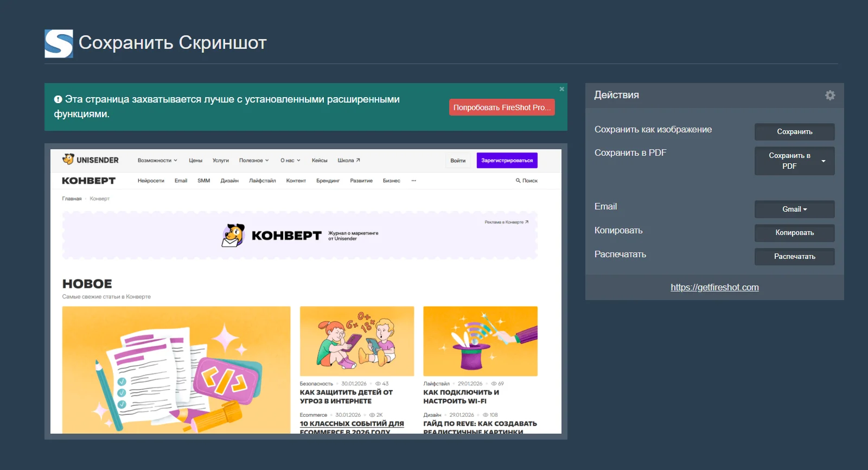Click the three-dots more categories icon

[x=413, y=181]
